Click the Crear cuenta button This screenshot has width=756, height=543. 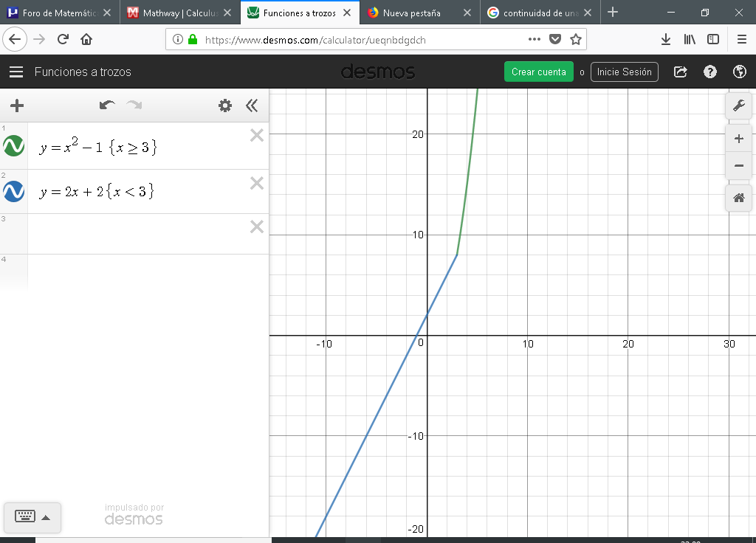pos(538,72)
